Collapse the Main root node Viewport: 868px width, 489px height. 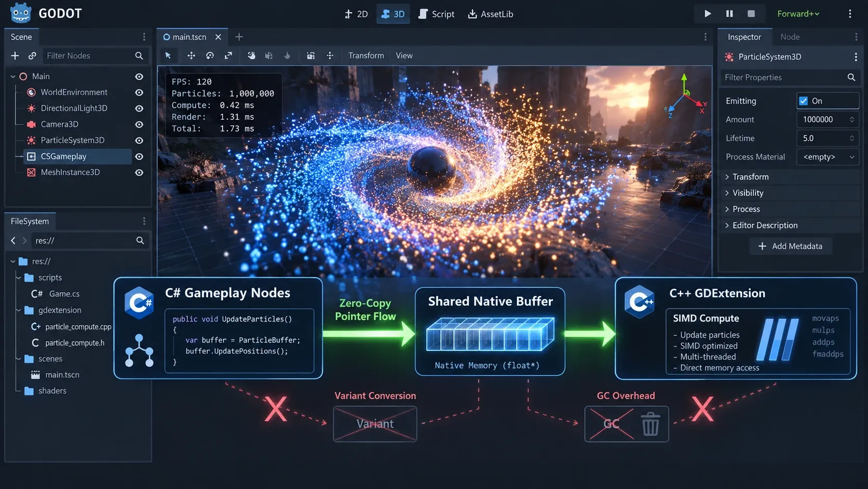(x=13, y=76)
